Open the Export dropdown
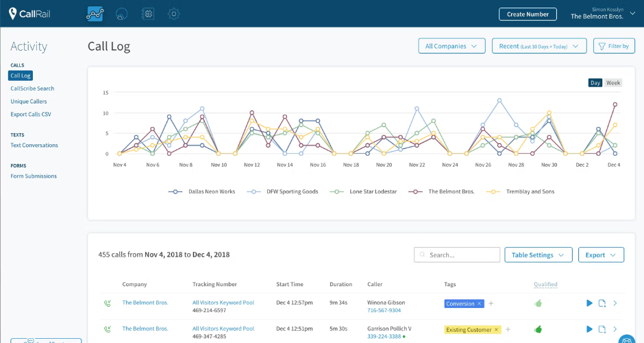Image resolution: width=644 pixels, height=343 pixels. click(x=601, y=255)
